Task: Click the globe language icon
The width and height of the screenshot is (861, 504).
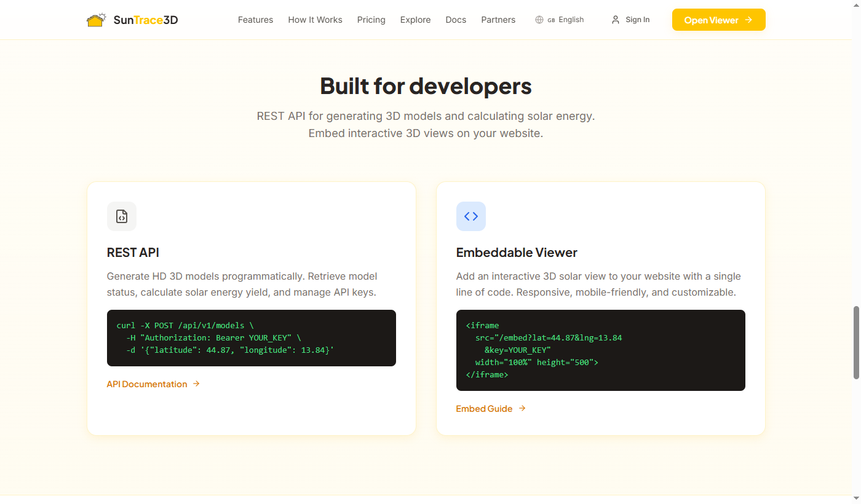Action: coord(539,20)
